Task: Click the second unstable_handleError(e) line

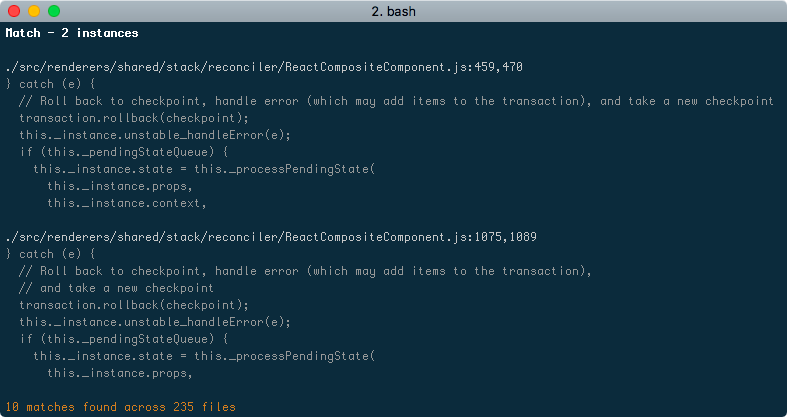Action: click(x=155, y=322)
